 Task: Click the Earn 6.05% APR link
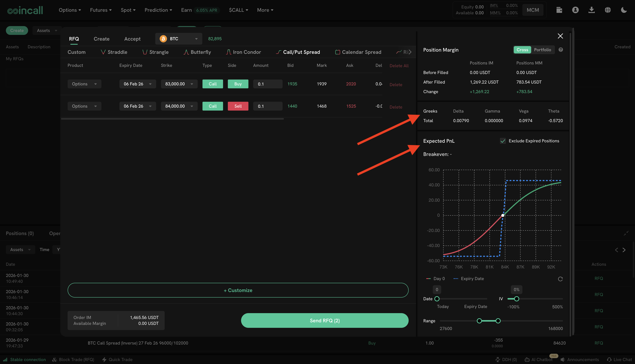coord(200,10)
